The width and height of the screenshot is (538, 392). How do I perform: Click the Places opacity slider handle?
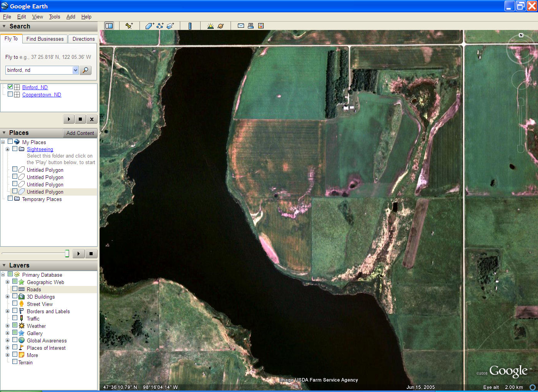67,253
